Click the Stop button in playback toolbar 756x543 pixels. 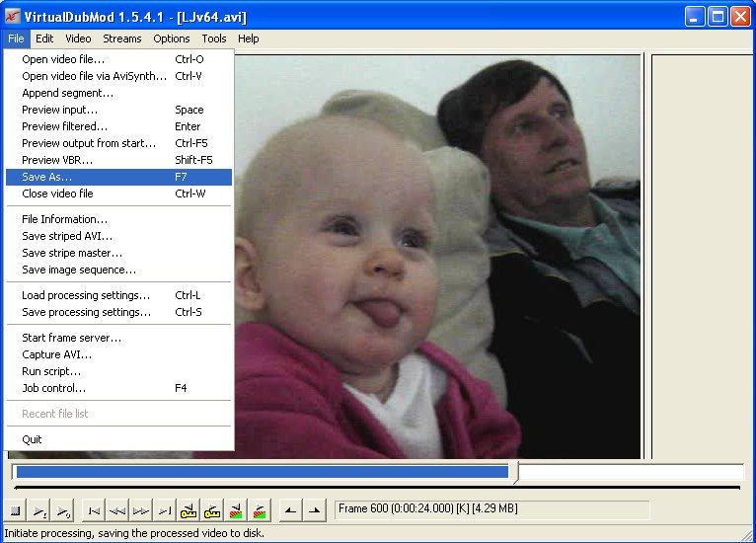point(16,510)
